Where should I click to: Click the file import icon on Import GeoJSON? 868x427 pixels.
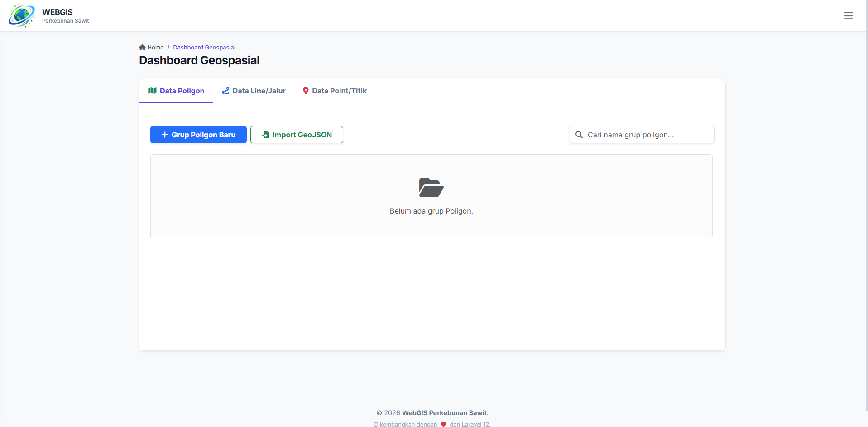tap(265, 135)
